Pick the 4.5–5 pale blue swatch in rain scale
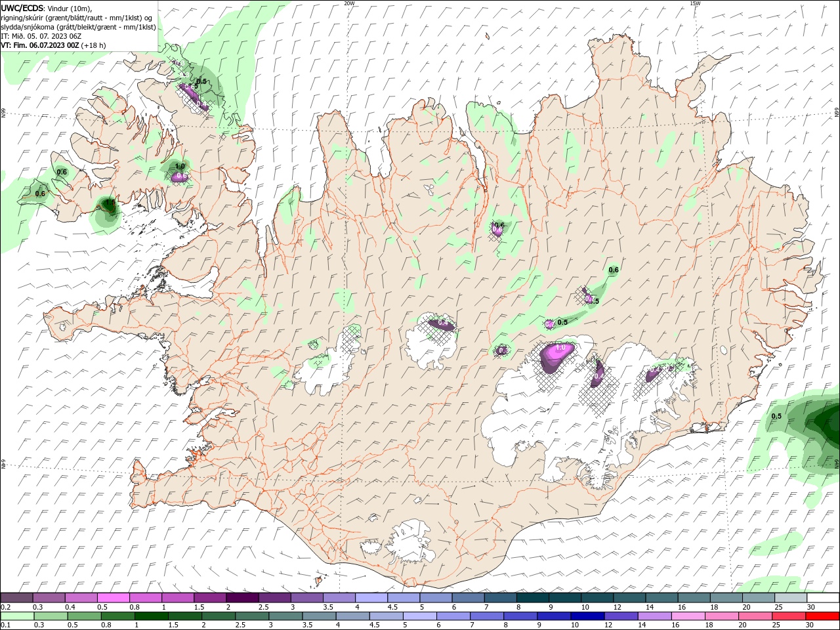840x630 pixels. click(x=385, y=616)
